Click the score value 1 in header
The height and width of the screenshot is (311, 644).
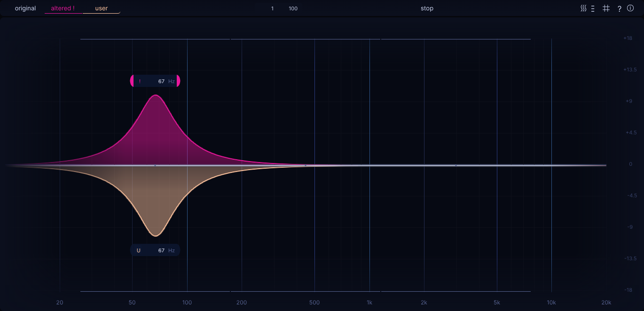coord(272,8)
